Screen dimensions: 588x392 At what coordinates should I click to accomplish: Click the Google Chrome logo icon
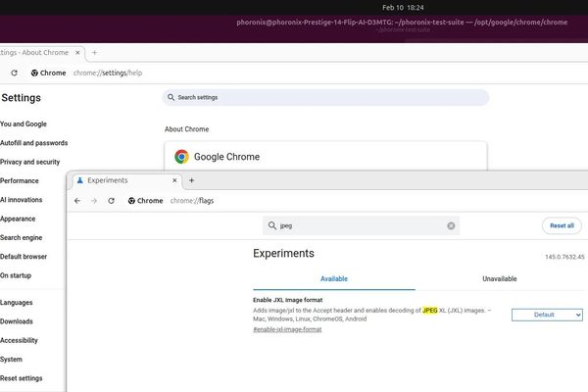tap(181, 157)
